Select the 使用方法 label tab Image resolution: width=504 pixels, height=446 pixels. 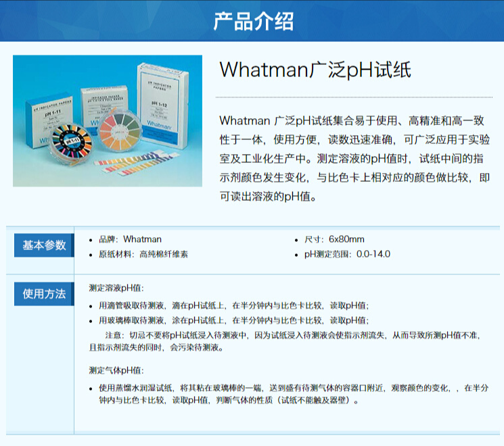(44, 294)
